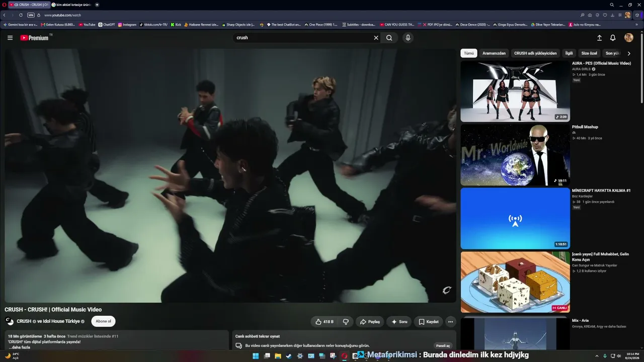
Task: Click the AURA - PES video title
Action: [x=601, y=63]
